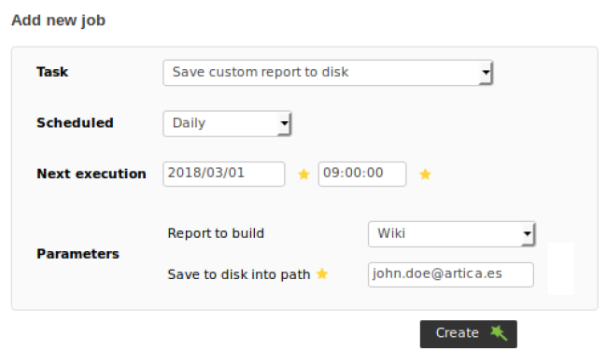Click the Save to disk into path label

(239, 274)
